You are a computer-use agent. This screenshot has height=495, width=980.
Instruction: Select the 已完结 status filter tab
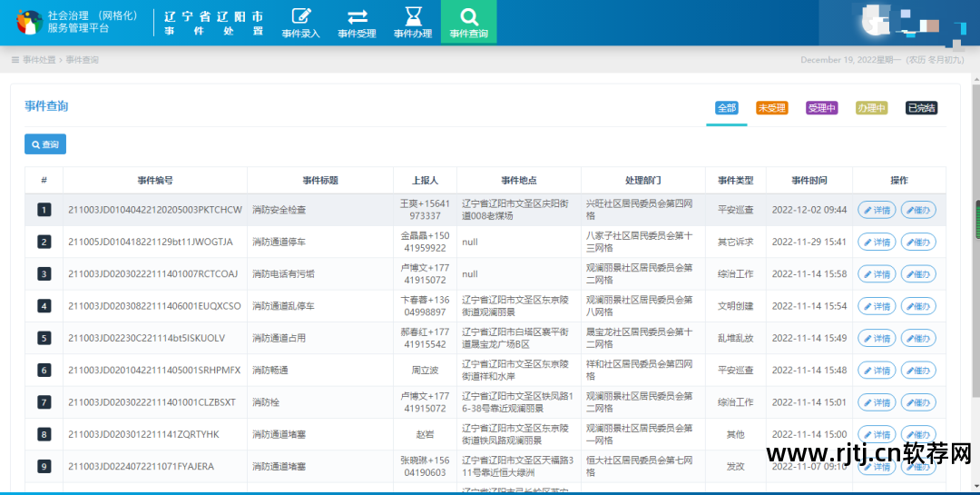(921, 108)
